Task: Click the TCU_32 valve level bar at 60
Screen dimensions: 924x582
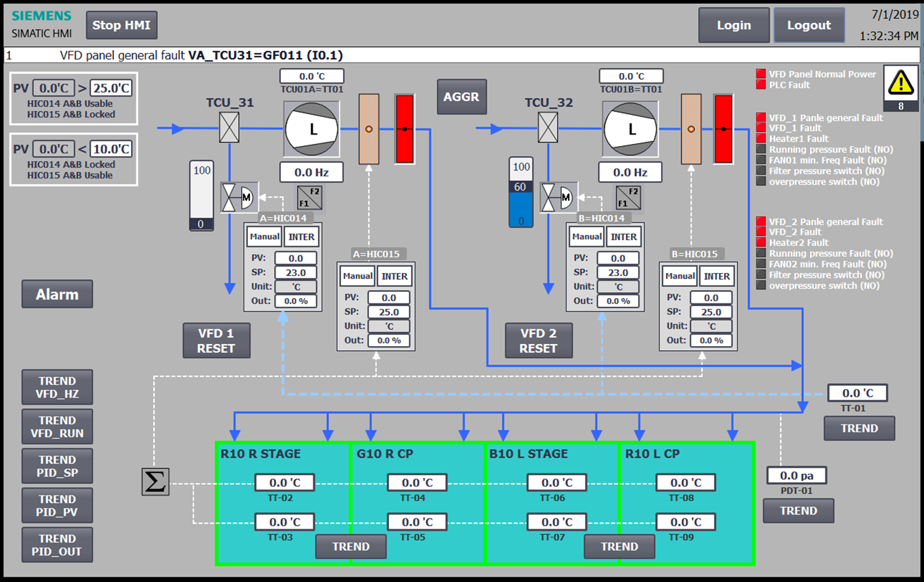Action: click(x=521, y=193)
